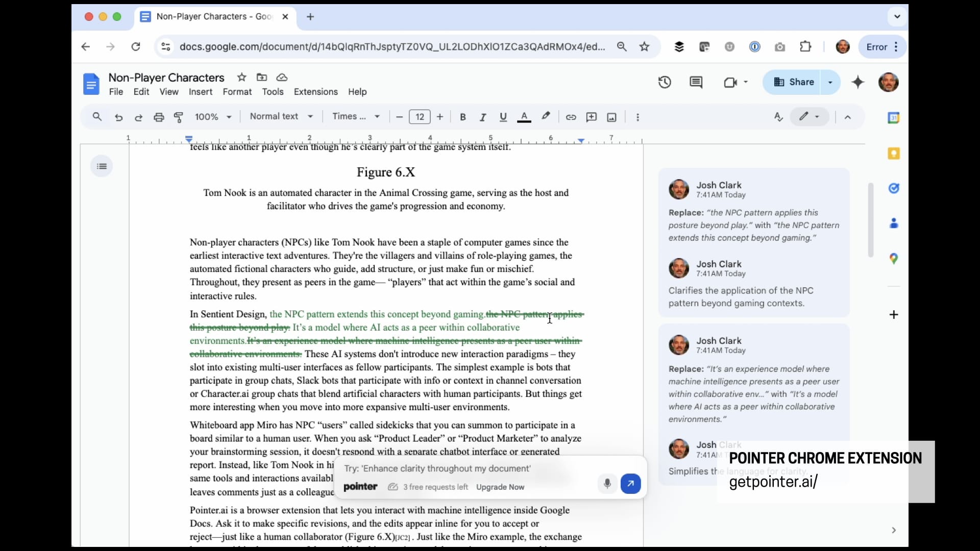Click Pointer microphone voice input icon
The width and height of the screenshot is (980, 551).
pyautogui.click(x=607, y=483)
